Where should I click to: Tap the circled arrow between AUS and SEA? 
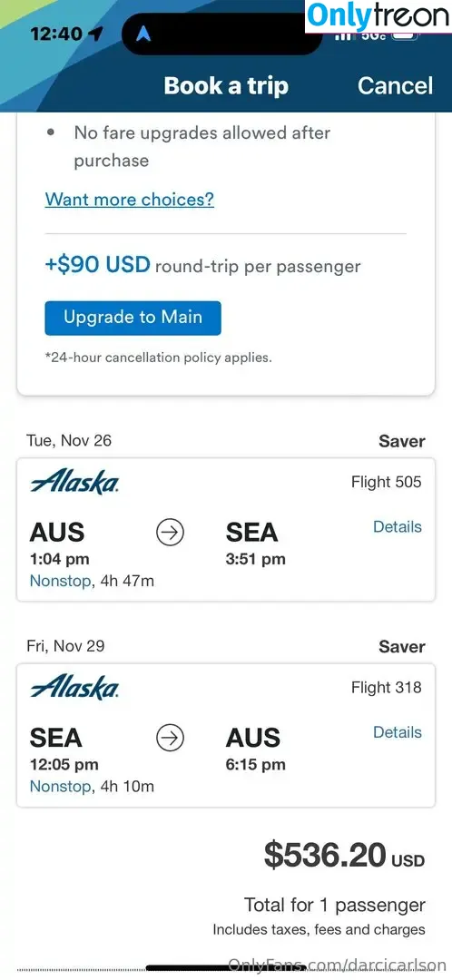[x=170, y=534]
